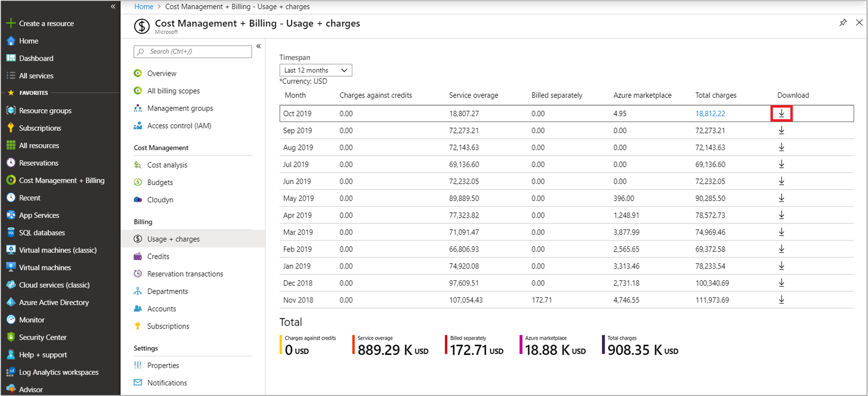This screenshot has height=396, width=868.
Task: Download the Feb 2019 usage report
Action: click(x=782, y=249)
